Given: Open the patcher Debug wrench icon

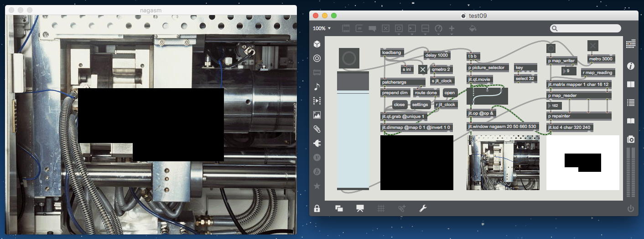Looking at the screenshot, I should click(423, 208).
